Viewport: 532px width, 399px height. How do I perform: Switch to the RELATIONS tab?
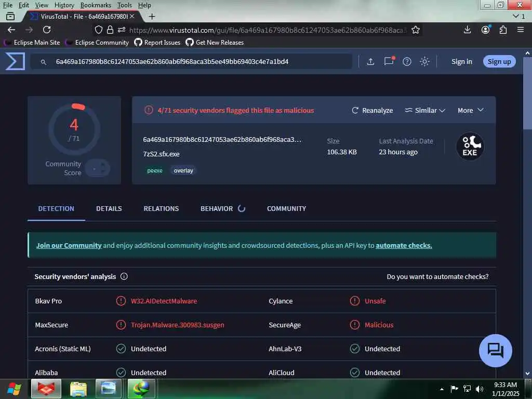(161, 208)
